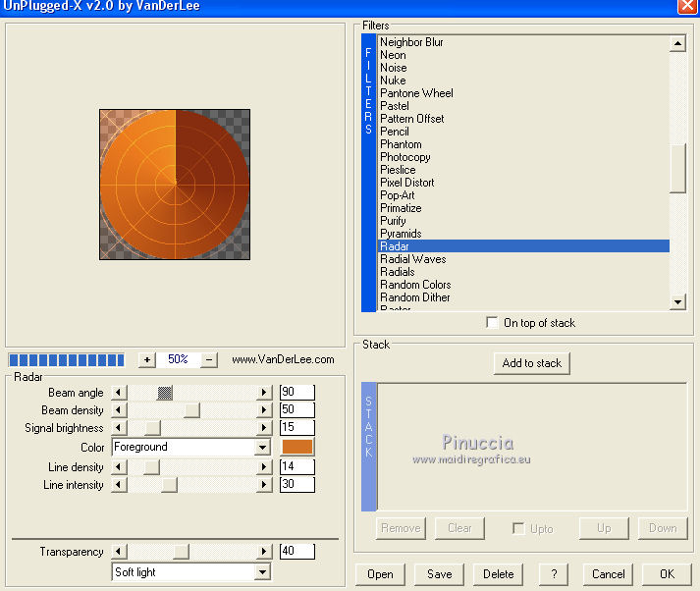Image resolution: width=700 pixels, height=591 pixels.
Task: Click the Signal brightness value field
Action: pyautogui.click(x=297, y=428)
